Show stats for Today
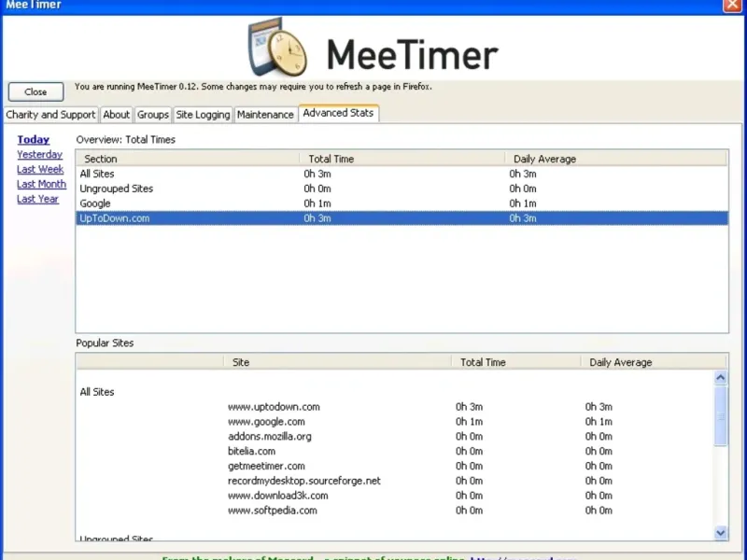 [x=34, y=139]
